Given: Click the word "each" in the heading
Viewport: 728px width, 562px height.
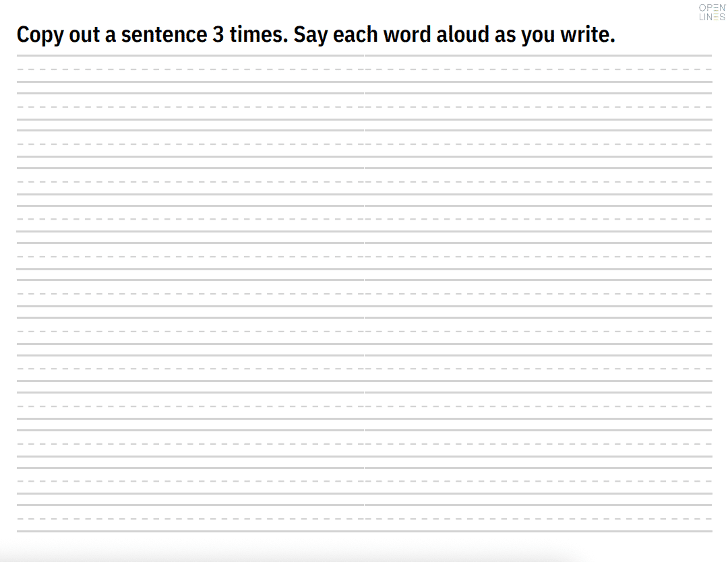Looking at the screenshot, I should click(356, 35).
